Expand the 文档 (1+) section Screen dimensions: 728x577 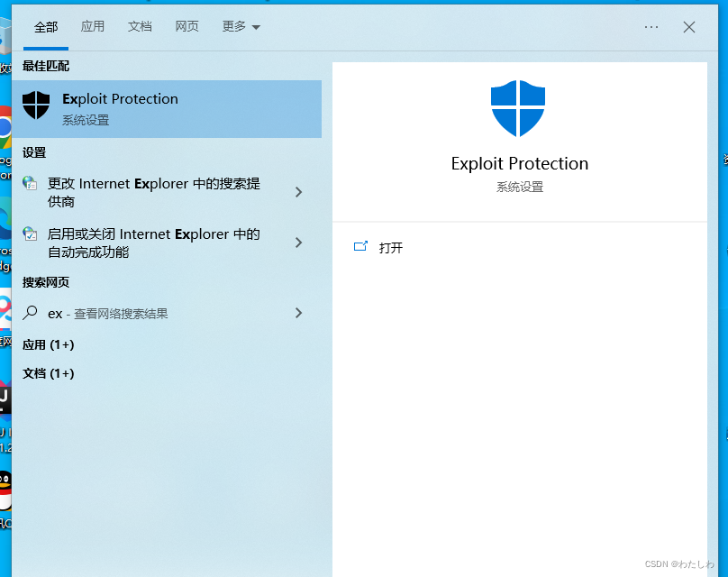click(49, 373)
